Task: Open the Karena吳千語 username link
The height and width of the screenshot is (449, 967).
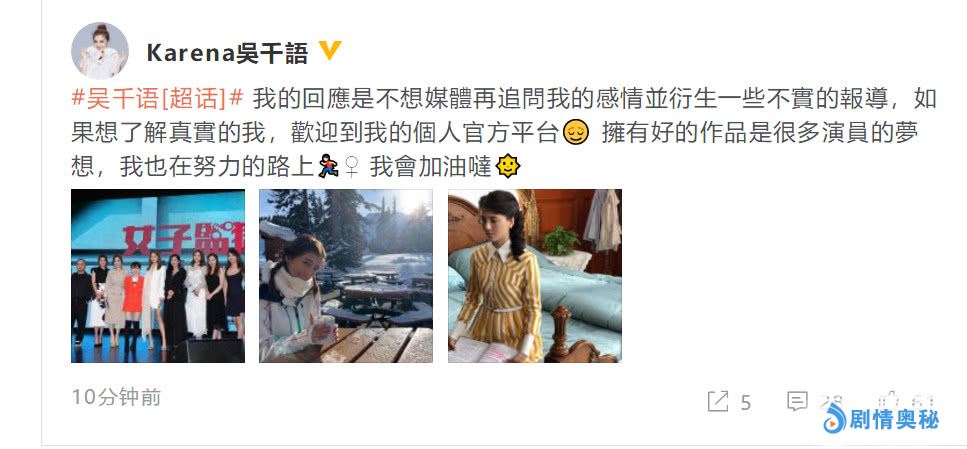Action: tap(227, 54)
